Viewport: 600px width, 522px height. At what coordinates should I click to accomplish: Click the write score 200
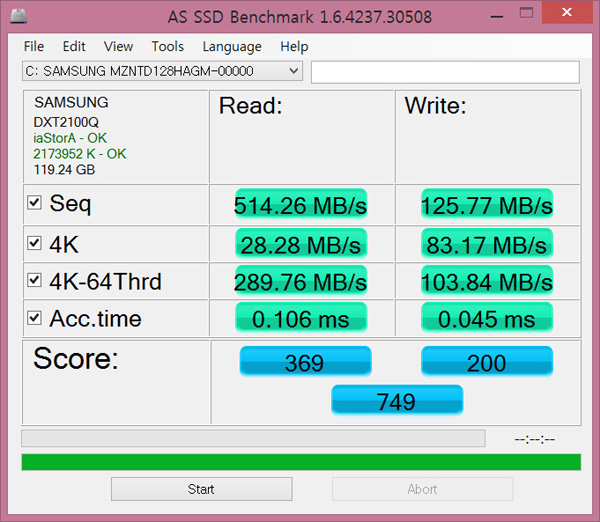[487, 362]
